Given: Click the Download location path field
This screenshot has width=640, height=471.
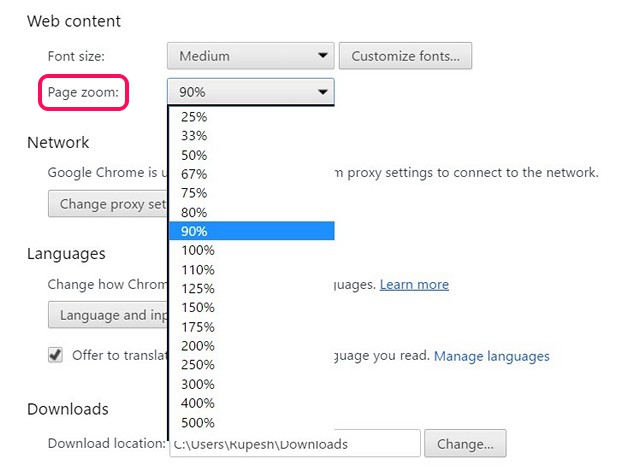Looking at the screenshot, I should tap(295, 444).
